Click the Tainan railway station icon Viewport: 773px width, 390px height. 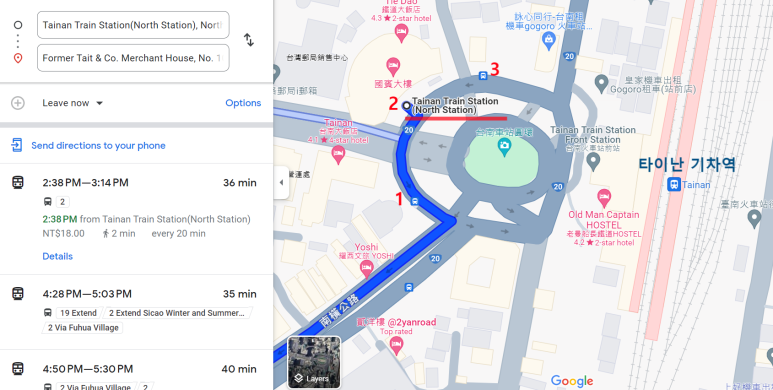coord(673,185)
